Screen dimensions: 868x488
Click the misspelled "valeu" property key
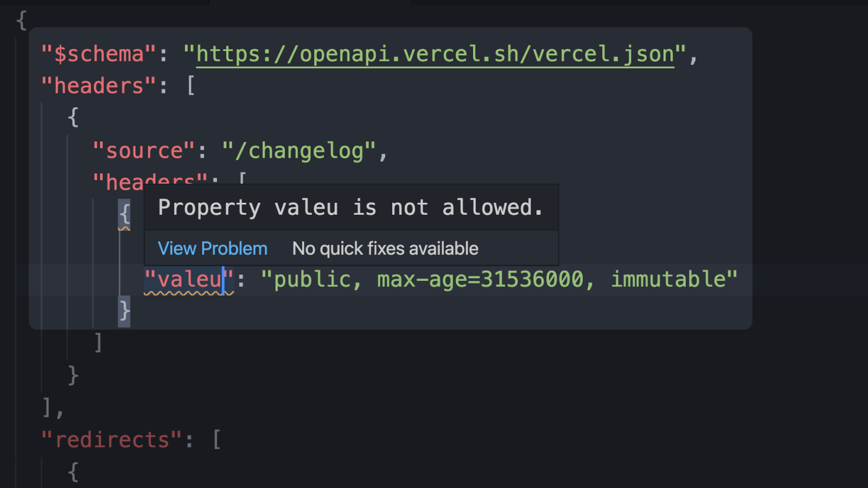pos(189,280)
